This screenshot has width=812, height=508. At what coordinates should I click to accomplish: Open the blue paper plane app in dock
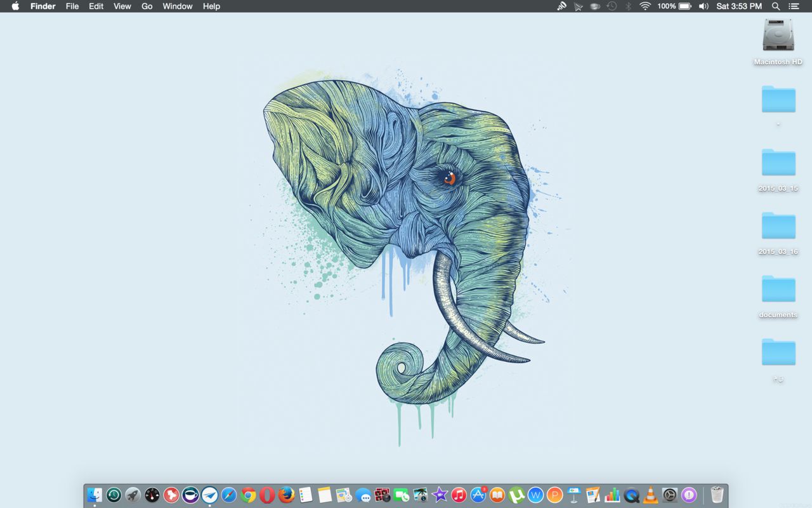click(x=209, y=495)
